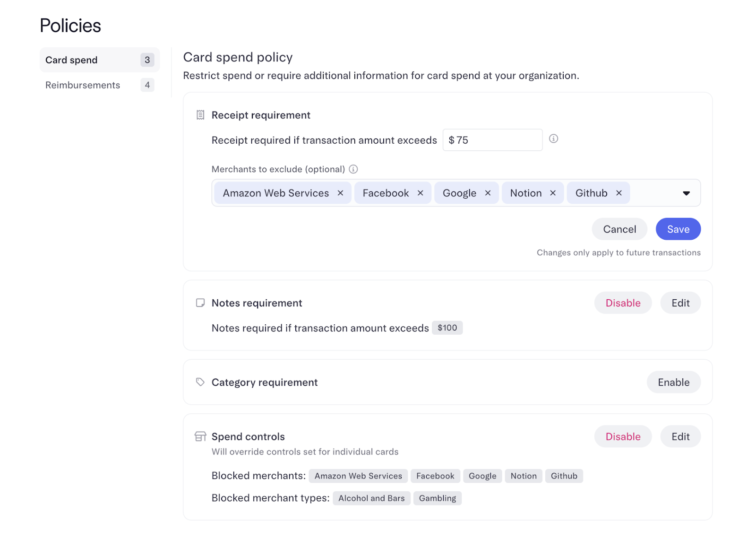
Task: Switch to the Reimbursements section
Action: click(x=82, y=85)
